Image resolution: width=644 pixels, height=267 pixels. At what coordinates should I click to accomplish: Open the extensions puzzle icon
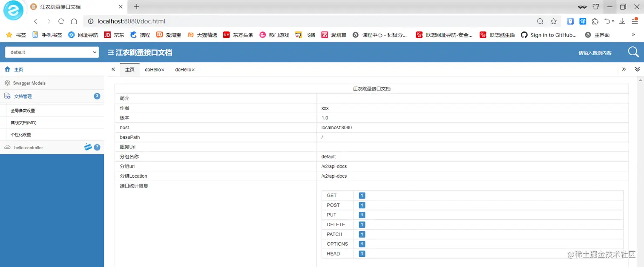pos(595,21)
